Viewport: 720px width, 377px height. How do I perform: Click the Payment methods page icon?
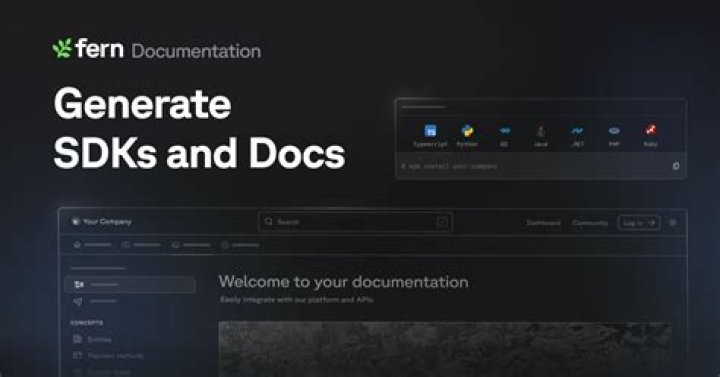pyautogui.click(x=78, y=355)
